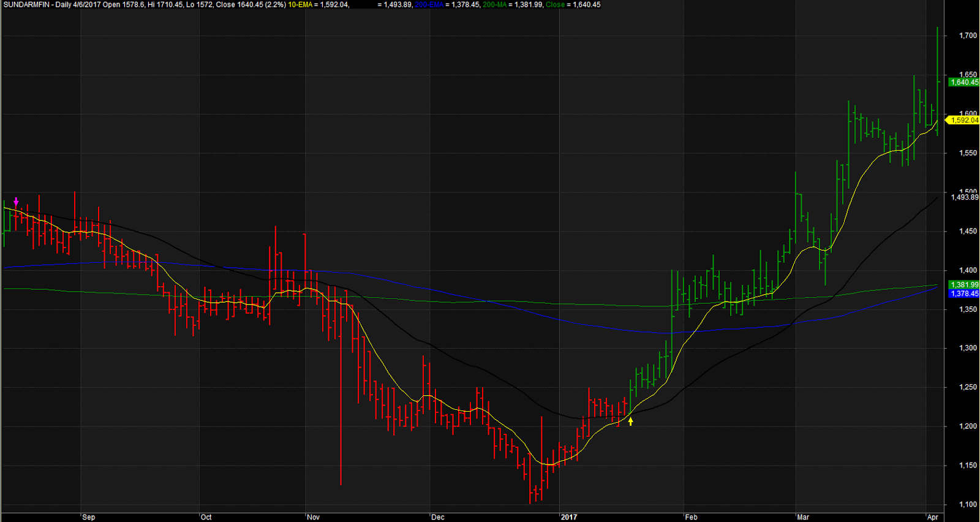Click the 1,550 price axis label
Viewport: 980px width, 522px height.
coord(968,153)
